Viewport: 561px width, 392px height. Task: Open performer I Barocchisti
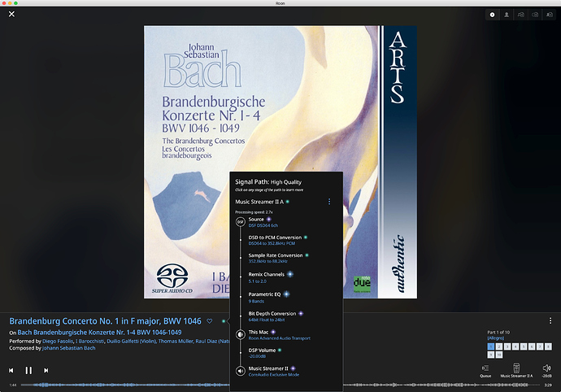coord(90,341)
